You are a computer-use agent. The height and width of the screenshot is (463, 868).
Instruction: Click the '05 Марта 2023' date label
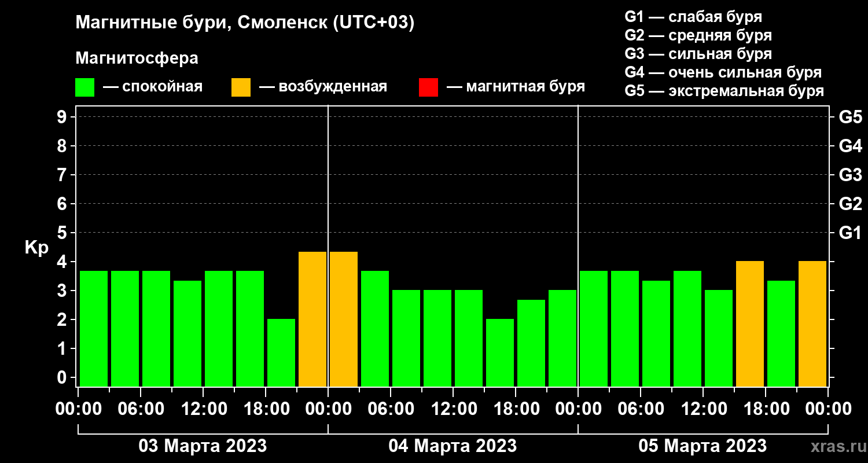(703, 446)
